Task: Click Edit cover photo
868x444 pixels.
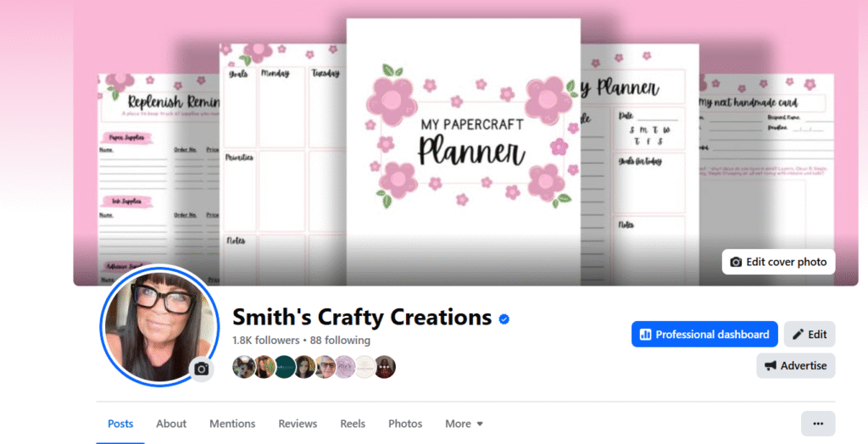Action: pyautogui.click(x=778, y=262)
